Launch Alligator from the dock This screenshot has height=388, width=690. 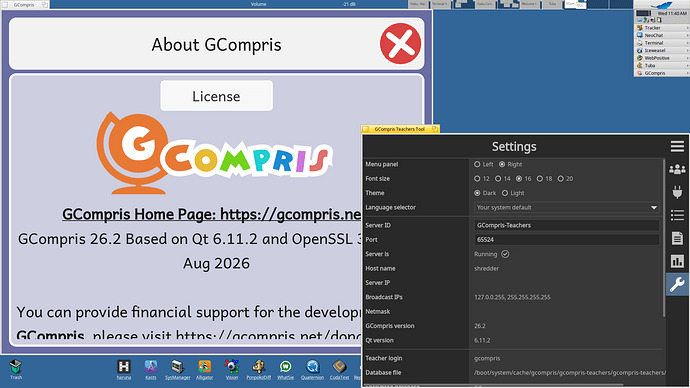coord(204,370)
